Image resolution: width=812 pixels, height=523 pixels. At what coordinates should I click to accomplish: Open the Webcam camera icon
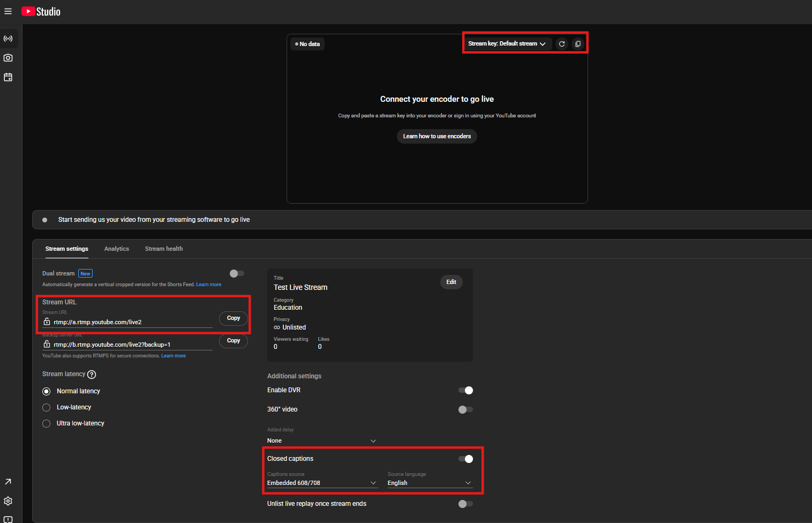tap(8, 58)
